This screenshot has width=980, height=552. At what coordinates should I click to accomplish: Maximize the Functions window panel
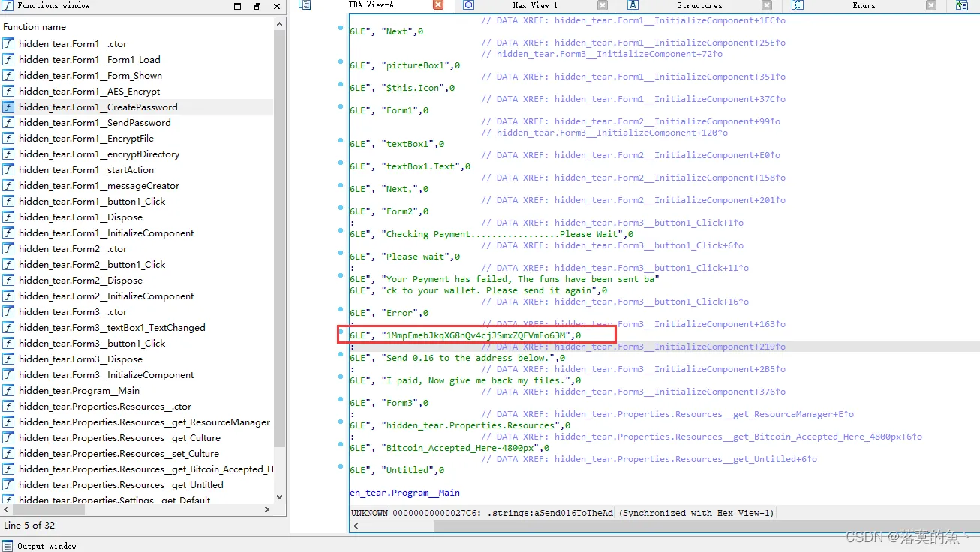(x=238, y=6)
